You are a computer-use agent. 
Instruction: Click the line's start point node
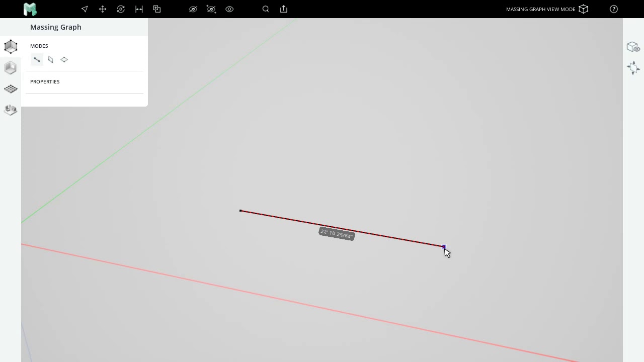[240, 211]
